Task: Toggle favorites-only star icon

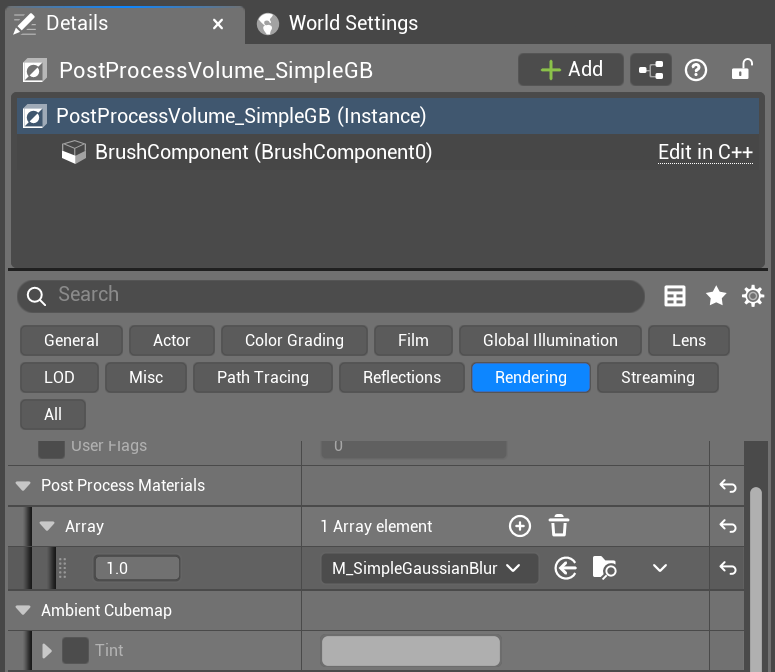Action: [x=716, y=296]
